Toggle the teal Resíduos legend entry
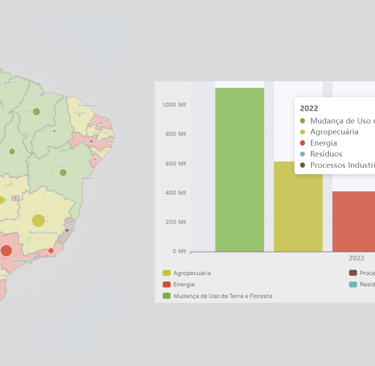This screenshot has height=366, width=375. 362,284
